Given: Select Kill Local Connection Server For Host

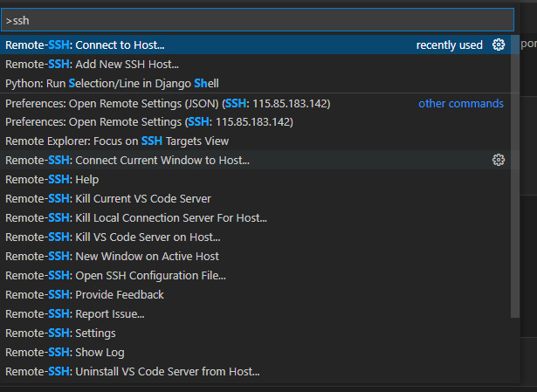Looking at the screenshot, I should click(x=255, y=217).
